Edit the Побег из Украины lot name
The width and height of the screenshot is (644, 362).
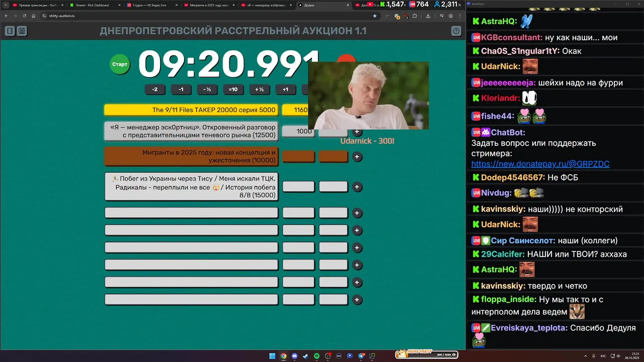(191, 187)
